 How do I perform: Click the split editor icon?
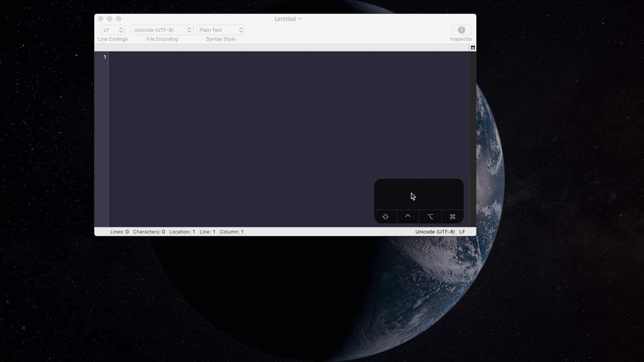(x=473, y=48)
